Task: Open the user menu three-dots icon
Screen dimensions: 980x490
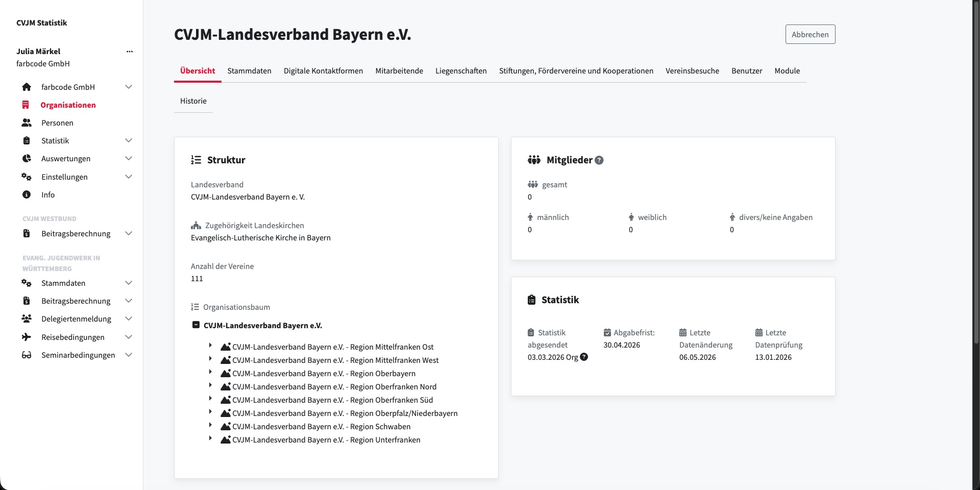Action: point(130,51)
